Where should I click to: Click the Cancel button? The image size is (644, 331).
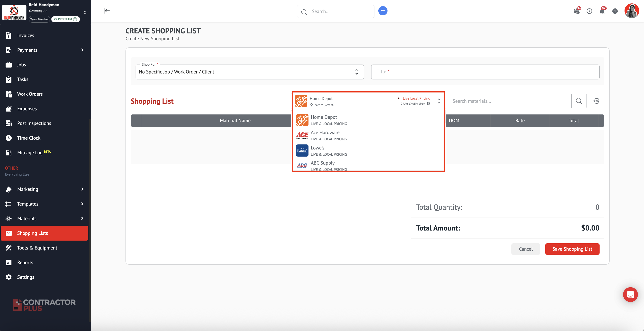pyautogui.click(x=526, y=249)
